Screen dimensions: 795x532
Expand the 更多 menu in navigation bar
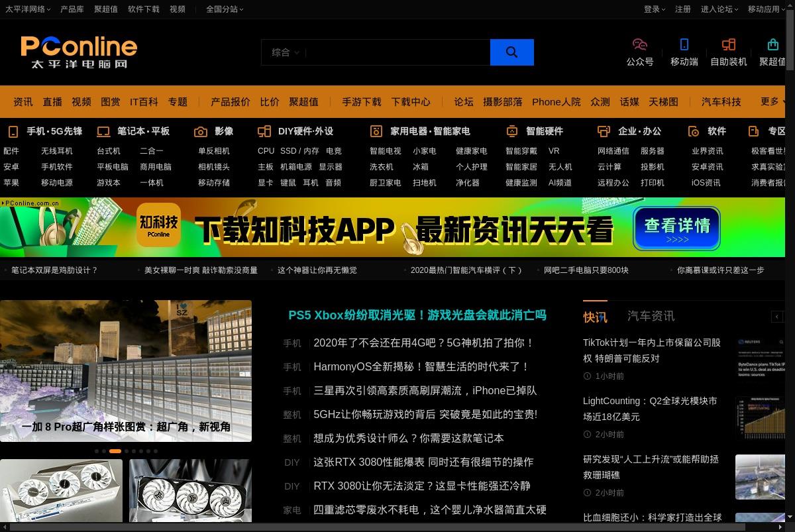click(x=773, y=101)
